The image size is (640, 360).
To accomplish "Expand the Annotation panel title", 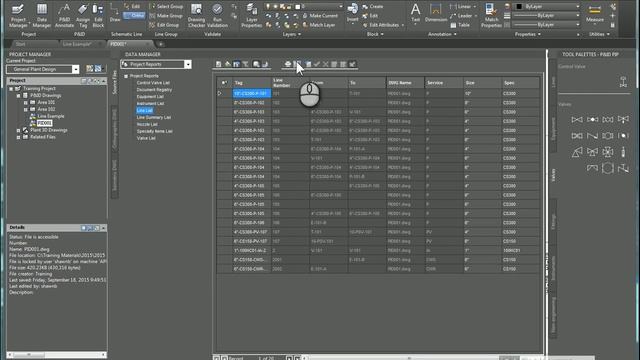I will [x=442, y=34].
